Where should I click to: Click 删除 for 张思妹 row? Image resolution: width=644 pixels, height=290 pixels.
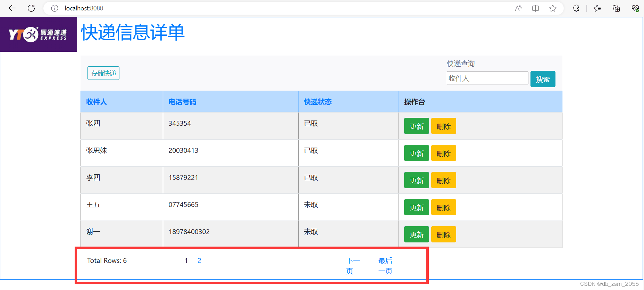[444, 153]
